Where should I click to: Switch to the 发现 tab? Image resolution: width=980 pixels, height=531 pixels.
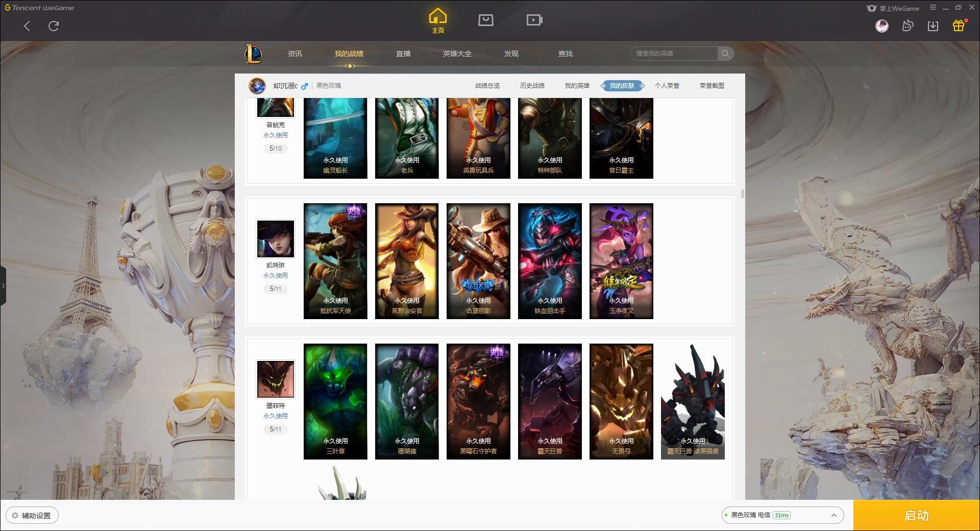511,54
